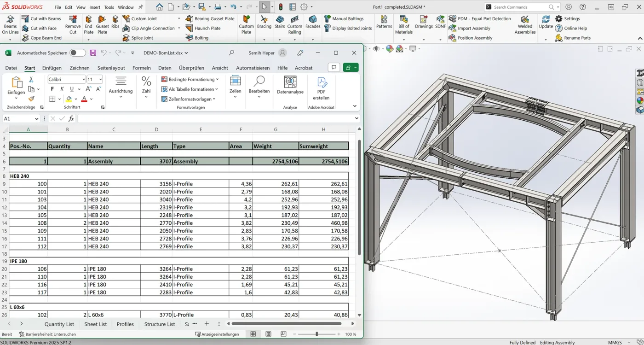Screen dimensions: 644x345
Task: Click Rename Parts
Action: coord(575,38)
